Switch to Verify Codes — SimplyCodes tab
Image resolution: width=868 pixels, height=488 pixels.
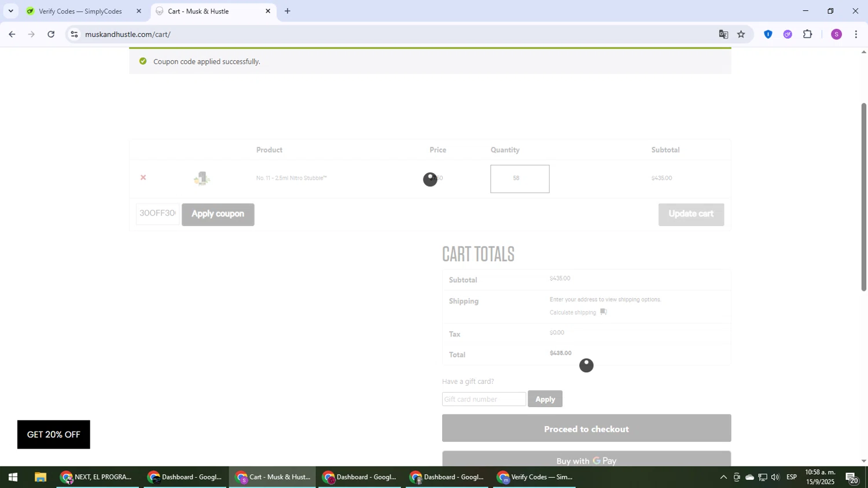tap(80, 11)
